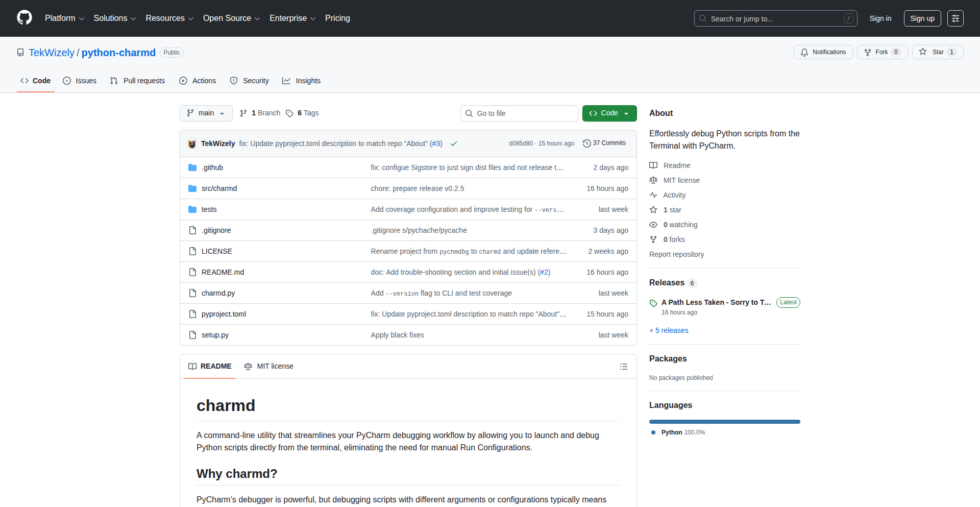Click inside the Go to file field
The height and width of the screenshot is (507, 980).
519,113
